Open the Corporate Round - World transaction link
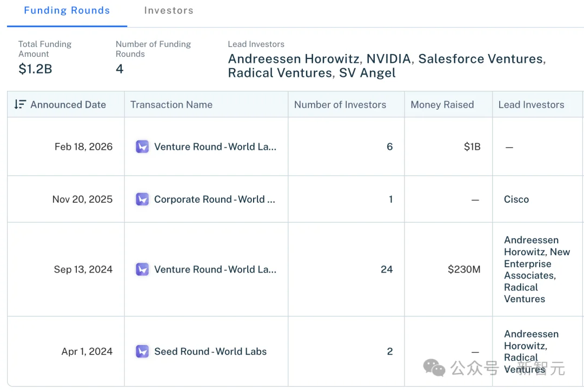The height and width of the screenshot is (392, 584). [215, 199]
